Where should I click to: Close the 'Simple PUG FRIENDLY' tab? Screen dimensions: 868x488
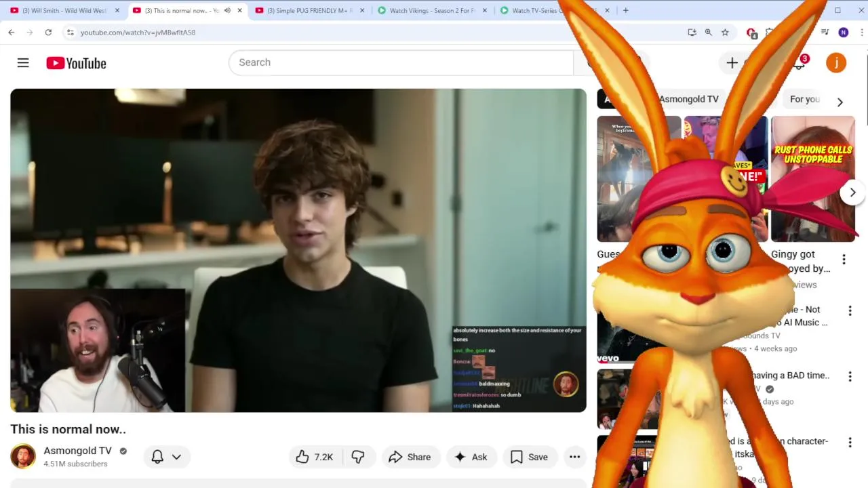coord(361,10)
